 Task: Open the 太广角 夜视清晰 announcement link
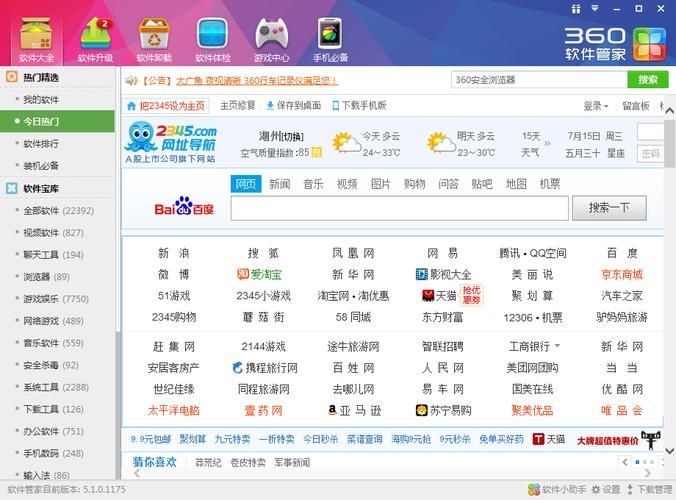coord(257,81)
